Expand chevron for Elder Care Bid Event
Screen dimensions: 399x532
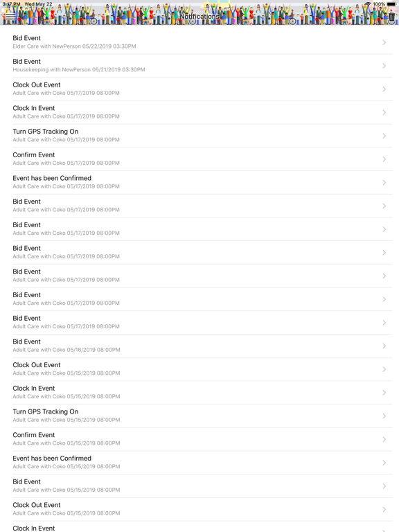(384, 42)
